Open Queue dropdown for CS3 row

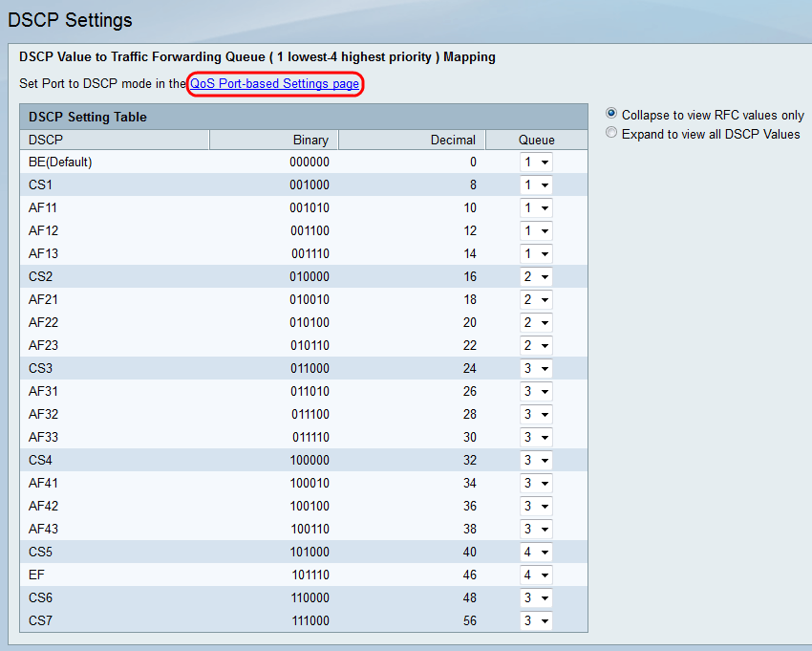click(x=536, y=369)
